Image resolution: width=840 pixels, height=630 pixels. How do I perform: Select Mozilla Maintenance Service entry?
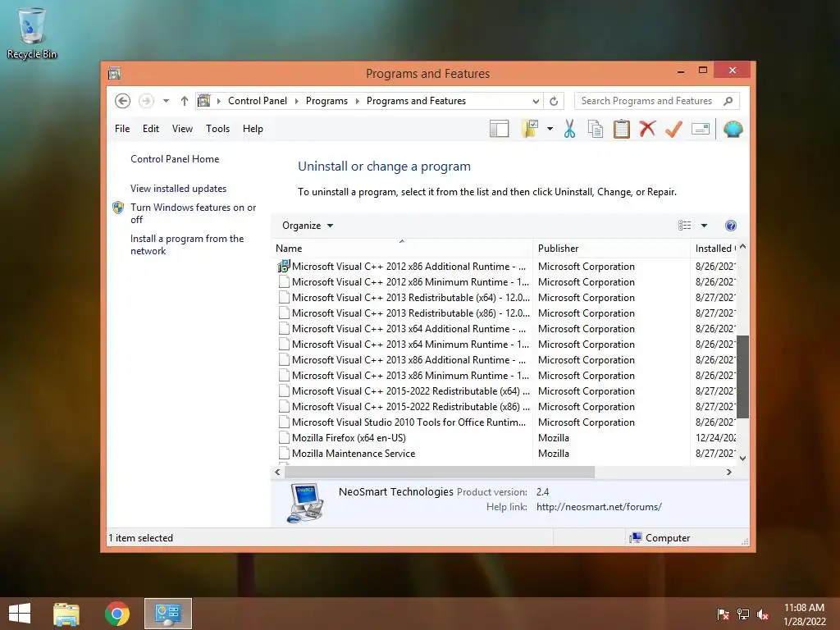coord(402,453)
